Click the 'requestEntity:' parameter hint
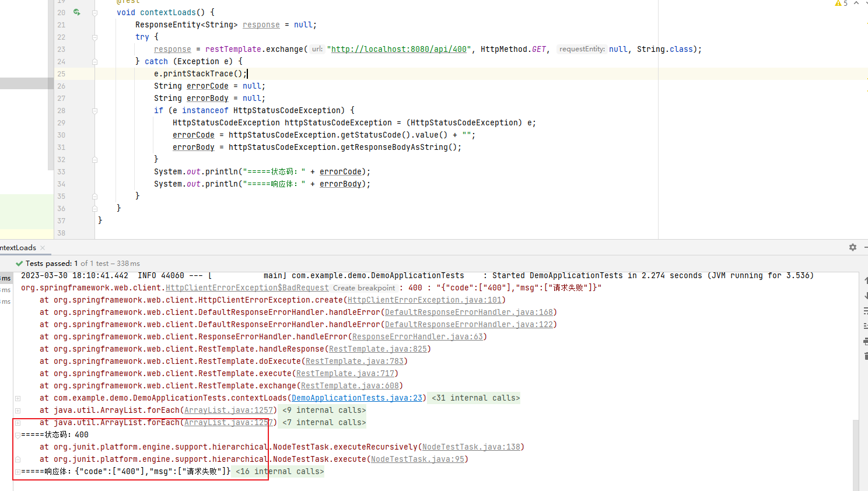Viewport: 868px width, 491px height. click(582, 50)
